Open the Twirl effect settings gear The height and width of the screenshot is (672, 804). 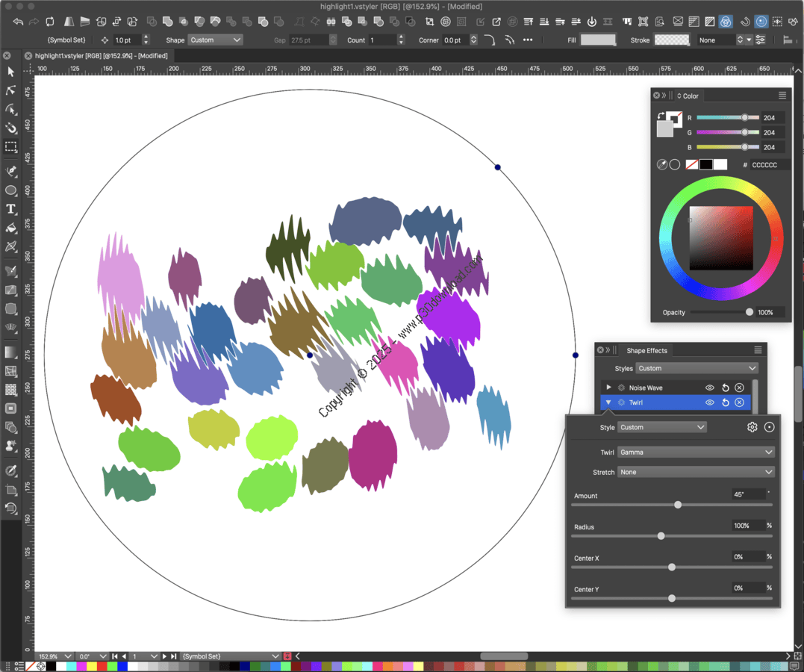click(x=752, y=427)
